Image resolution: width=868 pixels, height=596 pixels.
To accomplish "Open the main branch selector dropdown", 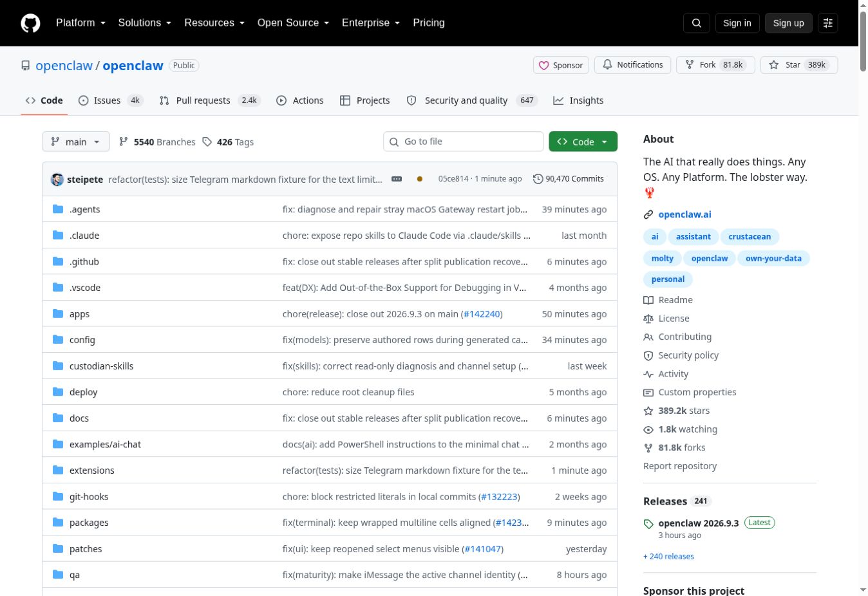I will point(76,142).
